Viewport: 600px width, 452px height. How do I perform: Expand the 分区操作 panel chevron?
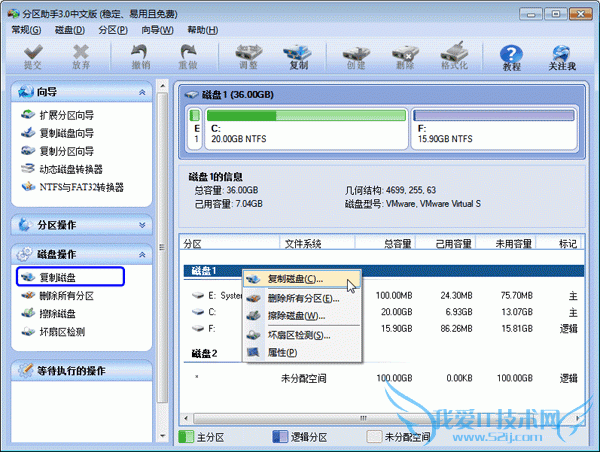(142, 225)
